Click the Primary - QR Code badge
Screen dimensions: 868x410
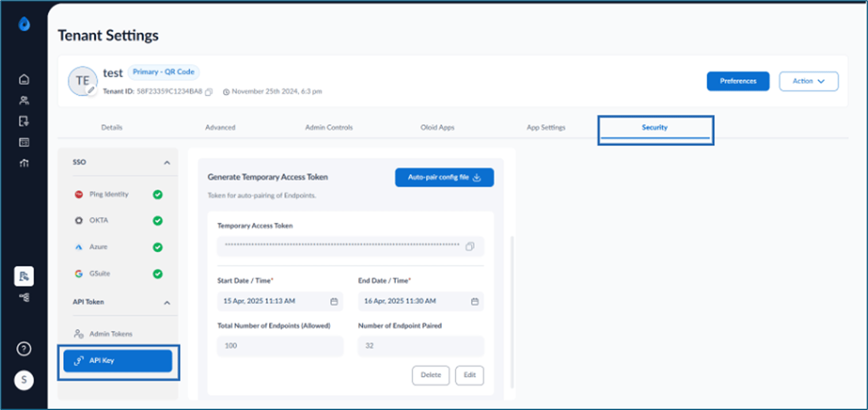coord(164,72)
